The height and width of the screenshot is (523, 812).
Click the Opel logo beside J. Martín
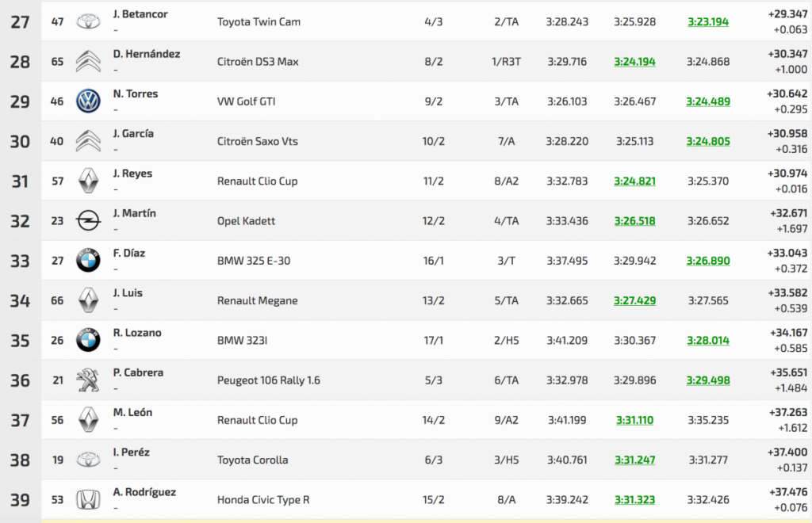tap(88, 221)
